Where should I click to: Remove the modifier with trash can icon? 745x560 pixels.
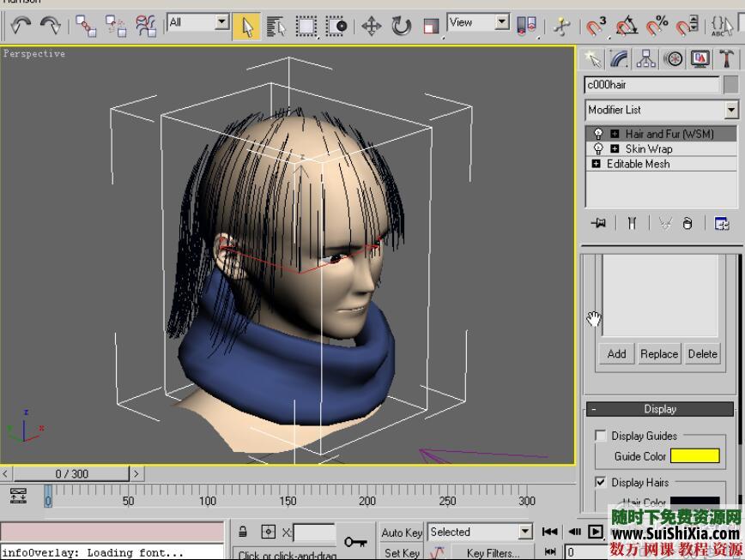pyautogui.click(x=687, y=223)
